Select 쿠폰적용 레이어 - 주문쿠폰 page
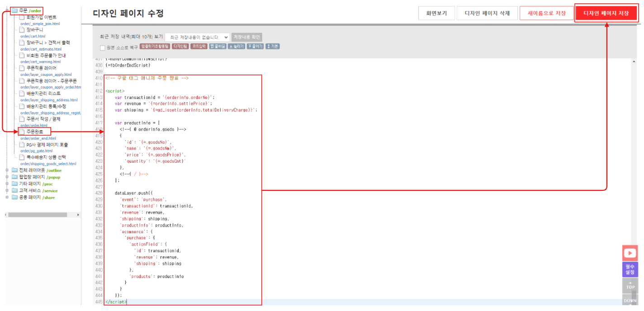 (x=52, y=81)
